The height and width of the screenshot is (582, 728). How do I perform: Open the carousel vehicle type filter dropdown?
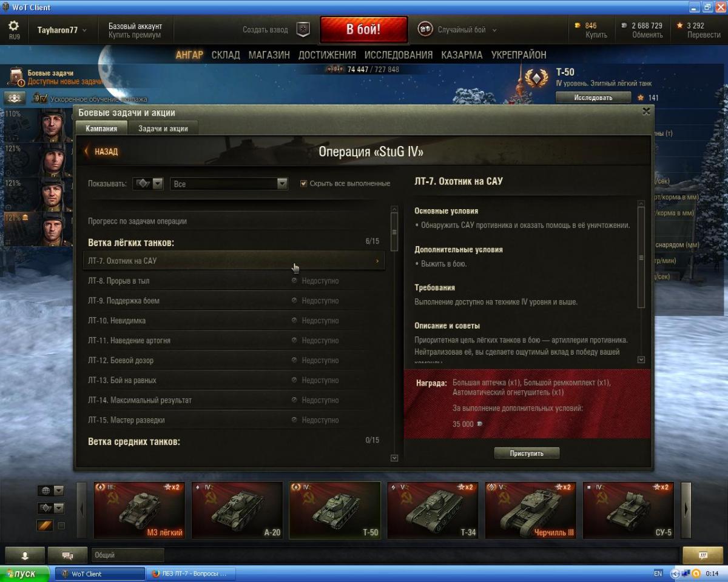click(51, 508)
